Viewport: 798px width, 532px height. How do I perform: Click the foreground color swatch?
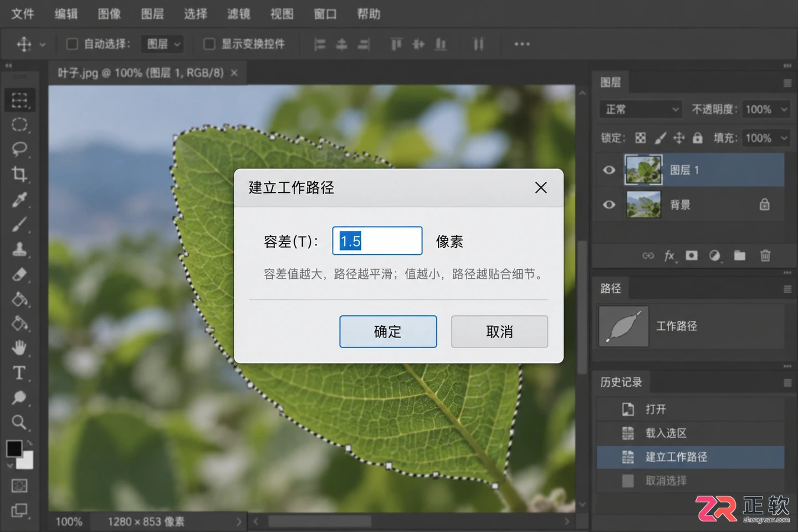(14, 448)
